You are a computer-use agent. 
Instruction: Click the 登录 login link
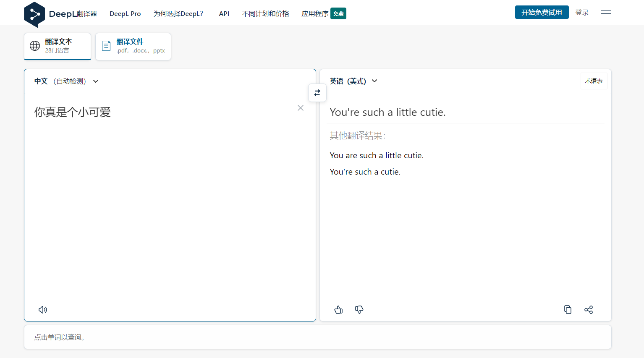(x=582, y=13)
